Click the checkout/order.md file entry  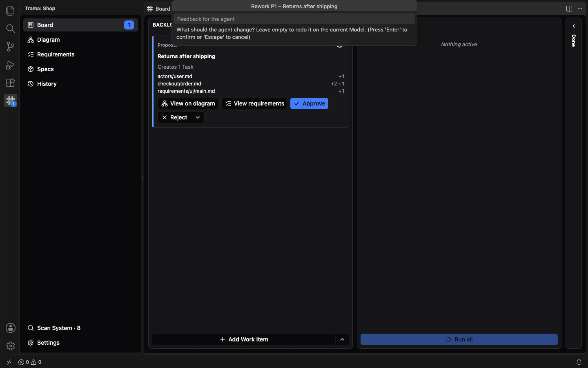pos(179,84)
